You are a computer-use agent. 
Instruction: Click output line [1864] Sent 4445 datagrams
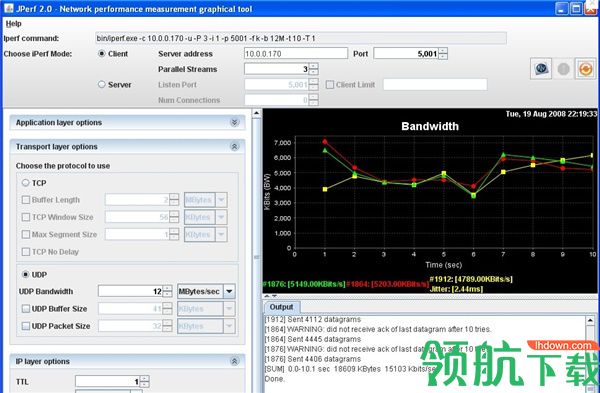(313, 339)
